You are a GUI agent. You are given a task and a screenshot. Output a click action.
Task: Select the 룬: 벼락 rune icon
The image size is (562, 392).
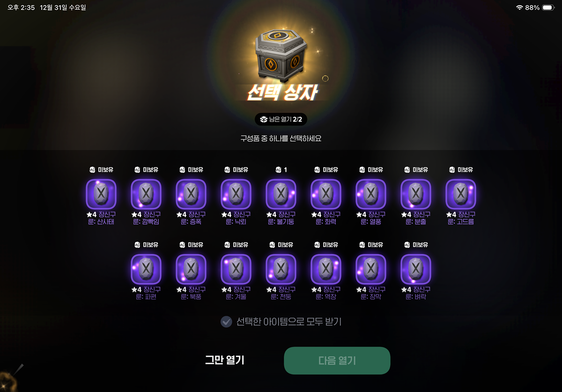tap(416, 269)
